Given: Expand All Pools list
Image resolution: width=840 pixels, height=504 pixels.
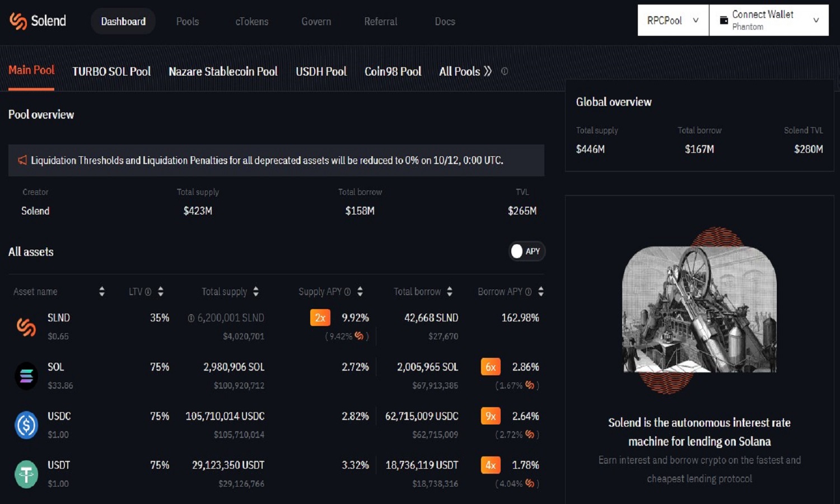Looking at the screenshot, I should 465,72.
